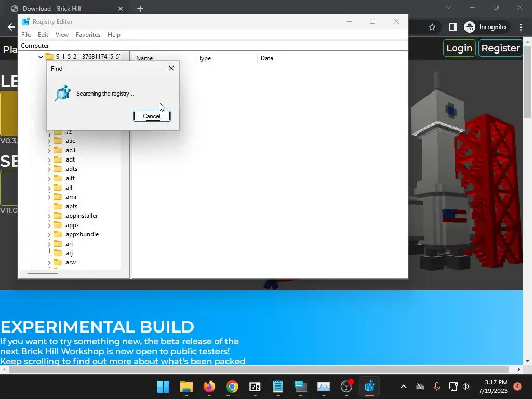
Task: Open Notepad from the taskbar
Action: tap(278, 387)
